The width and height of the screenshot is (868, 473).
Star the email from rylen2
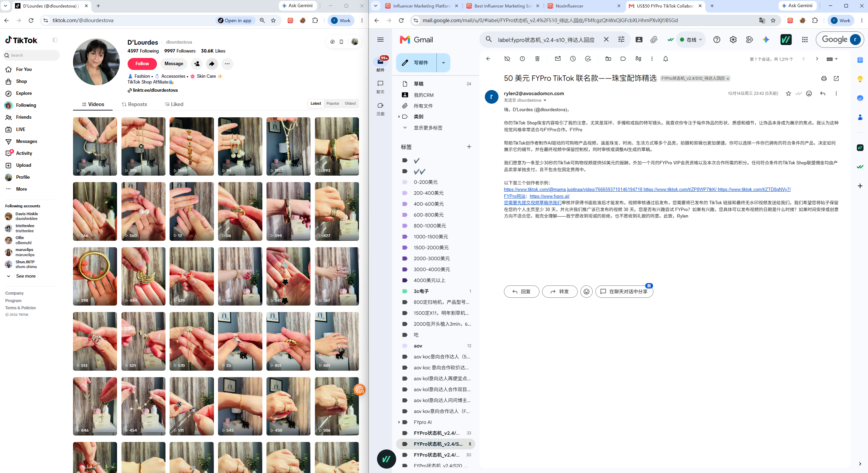pyautogui.click(x=789, y=93)
